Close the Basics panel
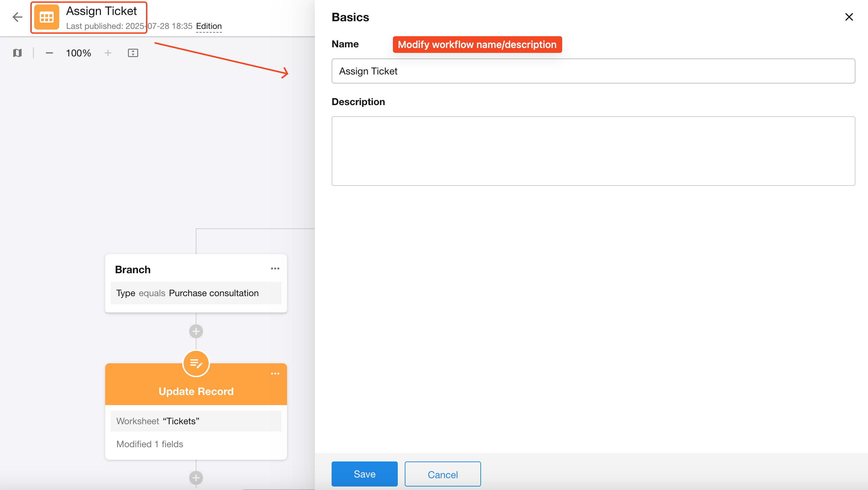Image resolution: width=868 pixels, height=490 pixels. point(849,17)
